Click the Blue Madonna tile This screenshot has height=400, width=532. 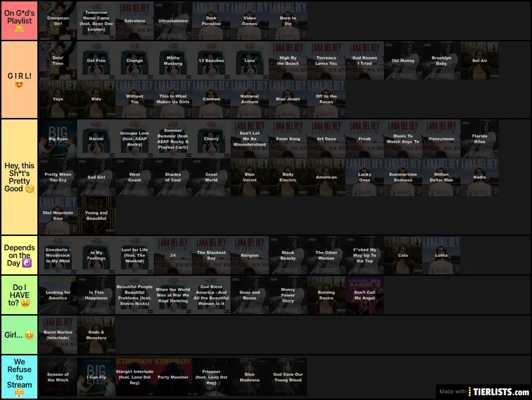pyautogui.click(x=250, y=377)
